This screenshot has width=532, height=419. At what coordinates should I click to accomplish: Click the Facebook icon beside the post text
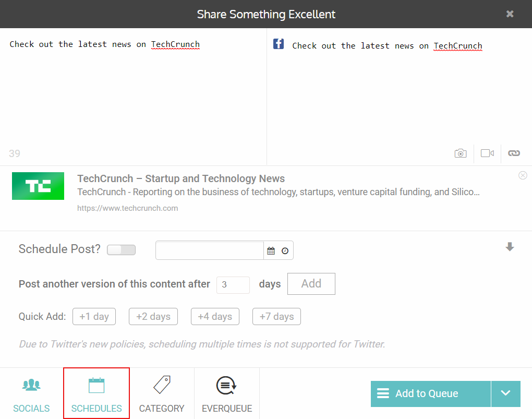click(x=278, y=44)
